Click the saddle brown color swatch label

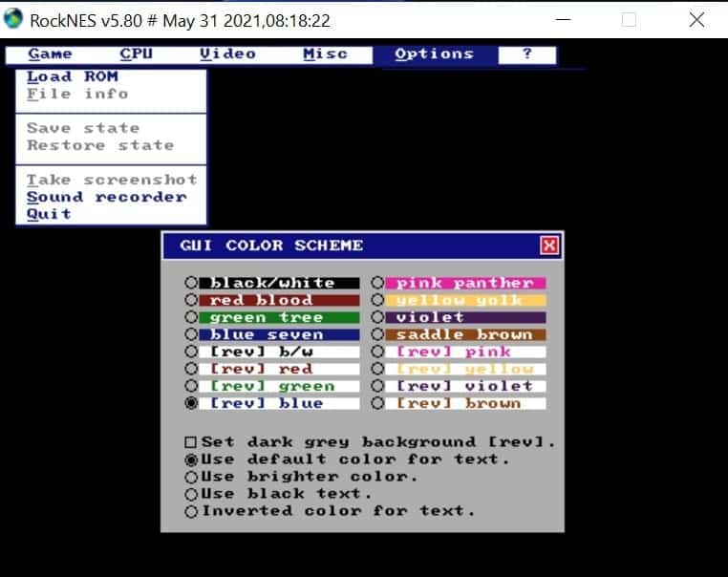coord(465,334)
